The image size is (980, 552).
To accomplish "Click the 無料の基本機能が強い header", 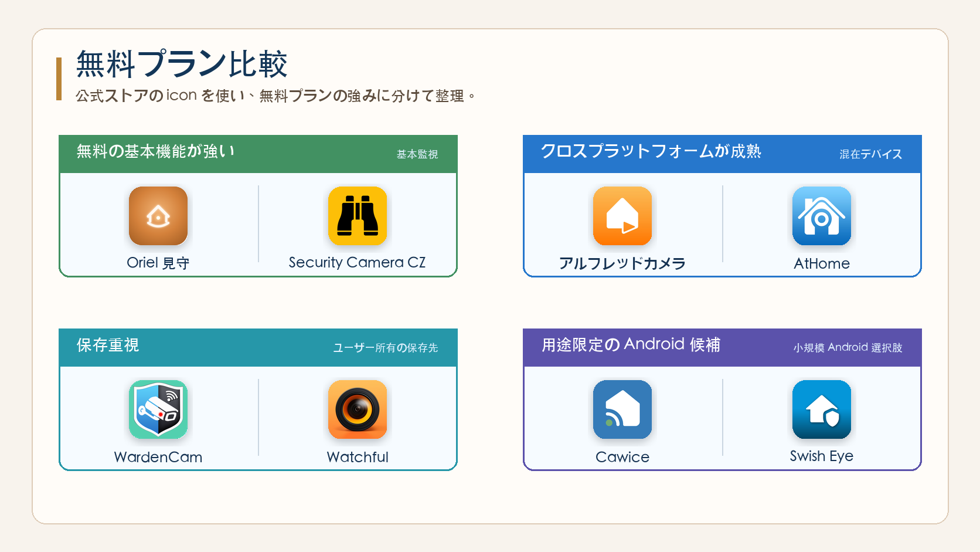I will (x=156, y=151).
